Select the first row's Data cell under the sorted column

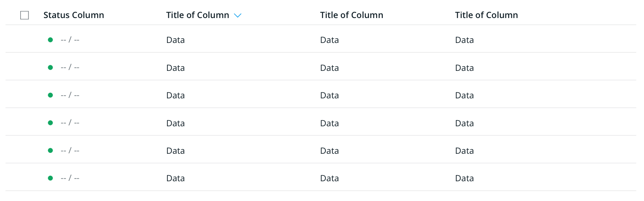coord(176,40)
